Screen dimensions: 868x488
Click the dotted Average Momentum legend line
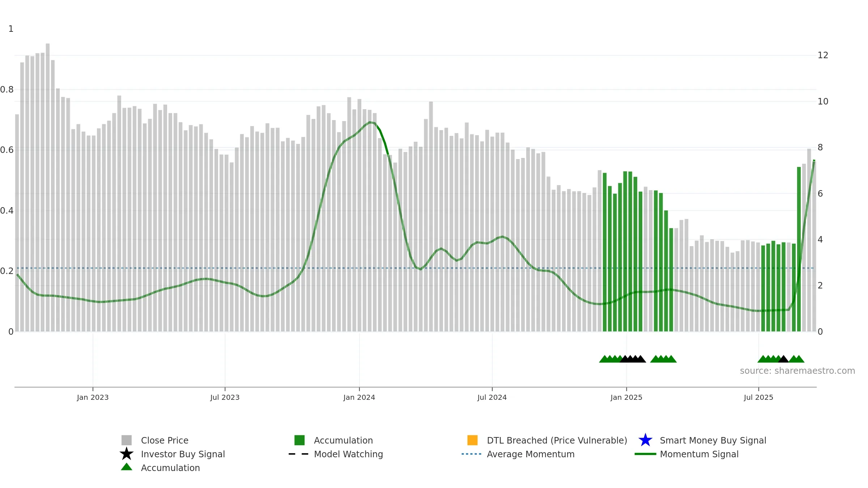[472, 454]
